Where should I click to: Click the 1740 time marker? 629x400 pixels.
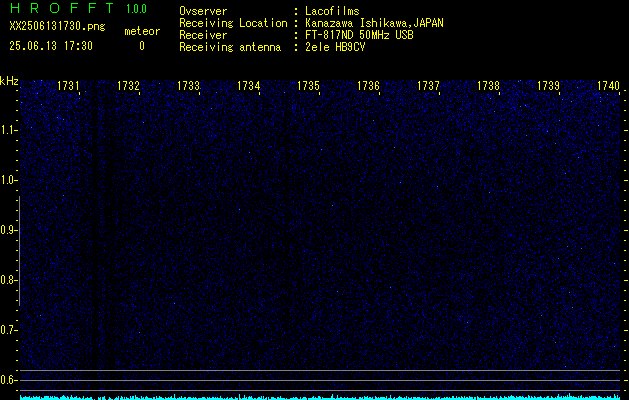609,86
